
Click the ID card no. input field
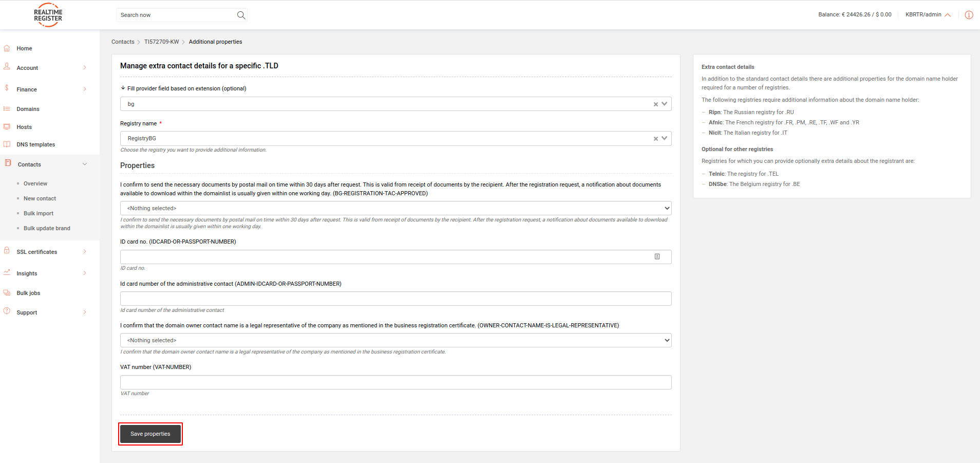tap(395, 257)
